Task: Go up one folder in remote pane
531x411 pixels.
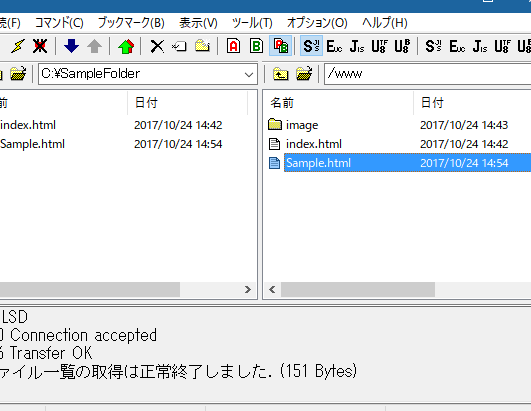Action: 280,73
